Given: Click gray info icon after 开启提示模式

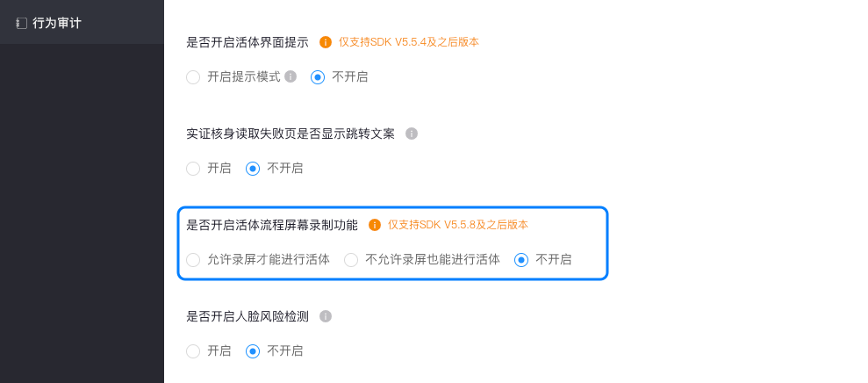Looking at the screenshot, I should (x=291, y=76).
